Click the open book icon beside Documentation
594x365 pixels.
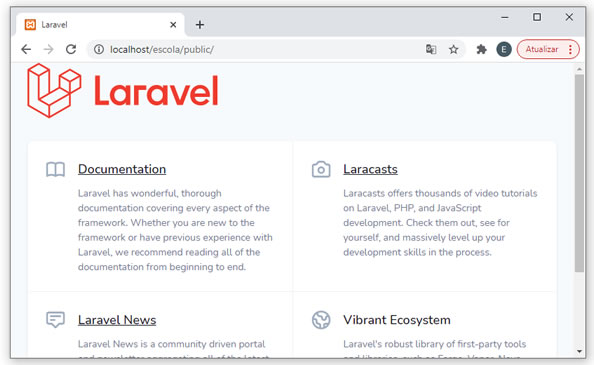[x=55, y=169]
